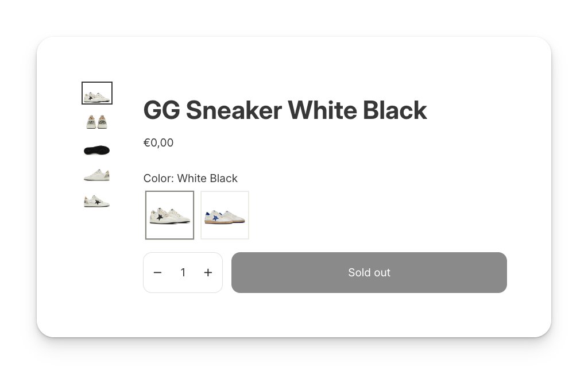
Task: Click the Color: White Black label
Action: tap(191, 178)
